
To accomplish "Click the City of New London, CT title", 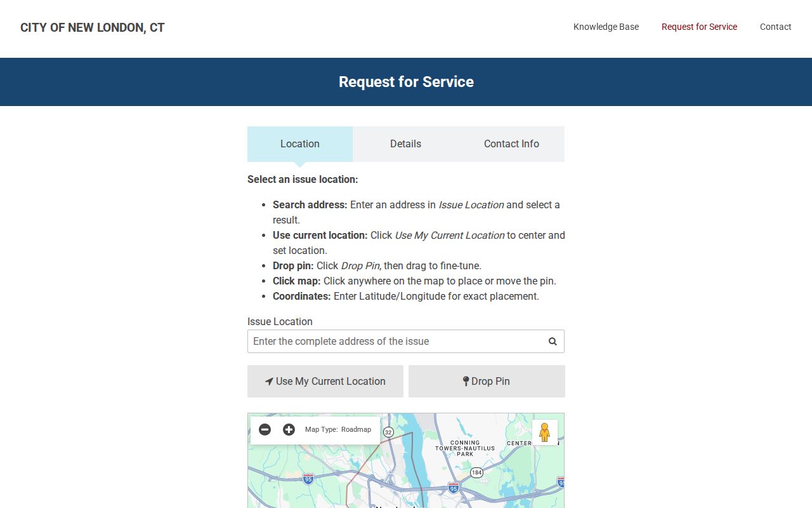I will click(93, 27).
